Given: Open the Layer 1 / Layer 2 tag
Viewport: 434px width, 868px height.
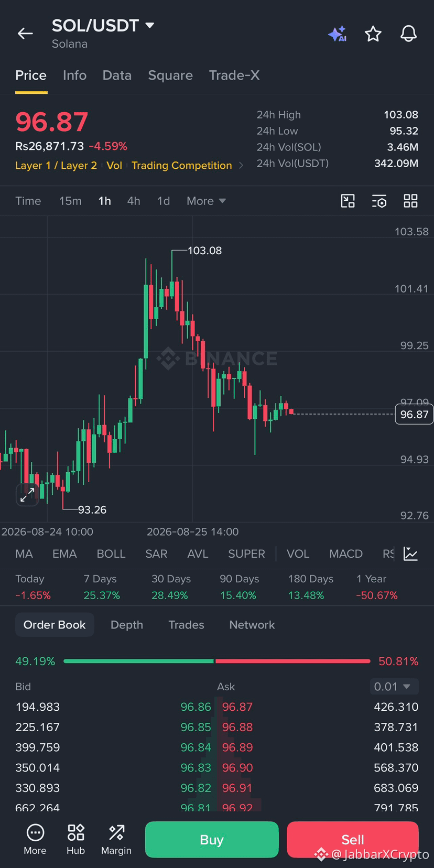Looking at the screenshot, I should (56, 166).
